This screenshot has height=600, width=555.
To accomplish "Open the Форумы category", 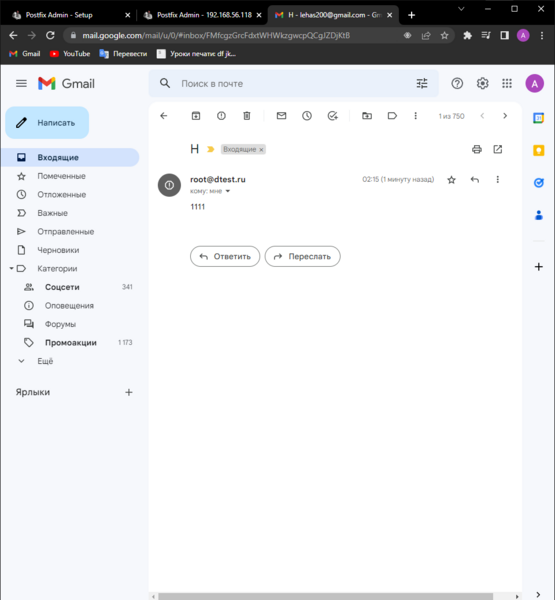I will point(70,324).
